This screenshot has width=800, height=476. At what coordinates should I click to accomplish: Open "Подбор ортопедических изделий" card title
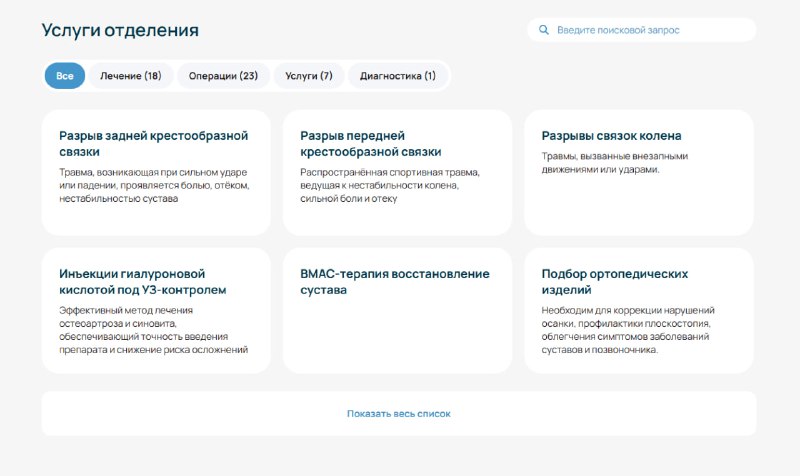tap(614, 282)
